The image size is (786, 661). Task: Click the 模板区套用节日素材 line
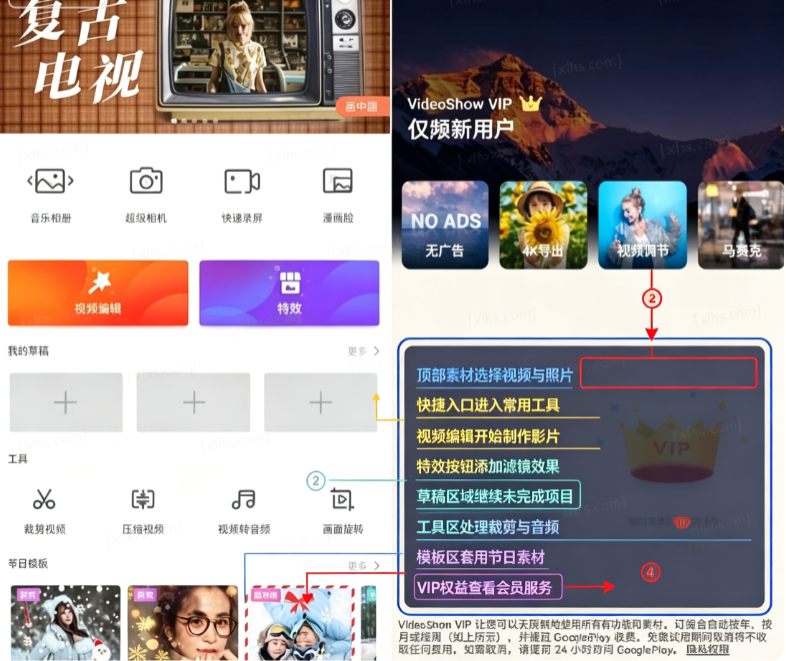(x=481, y=557)
